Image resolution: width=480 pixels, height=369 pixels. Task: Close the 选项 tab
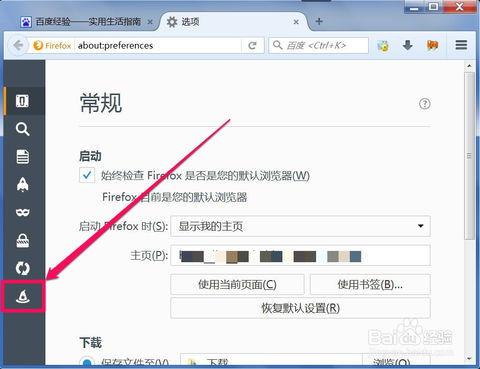[296, 22]
